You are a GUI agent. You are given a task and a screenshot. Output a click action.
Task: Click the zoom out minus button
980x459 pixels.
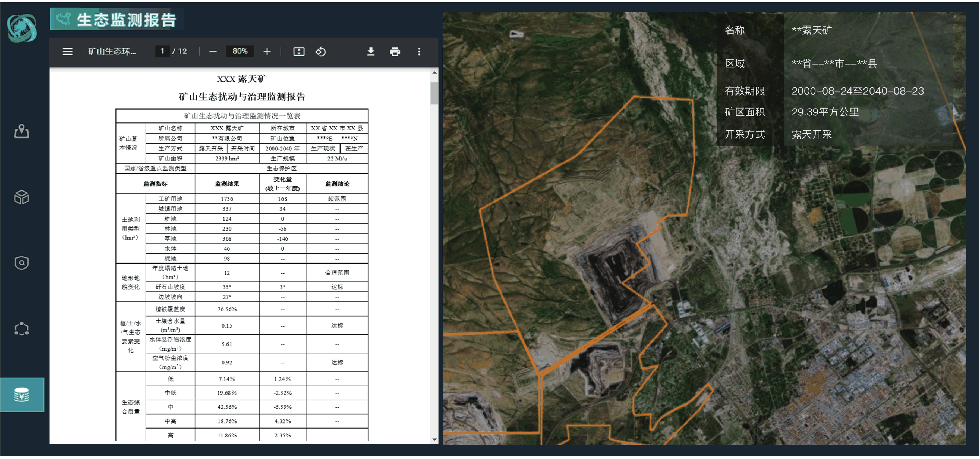click(213, 51)
